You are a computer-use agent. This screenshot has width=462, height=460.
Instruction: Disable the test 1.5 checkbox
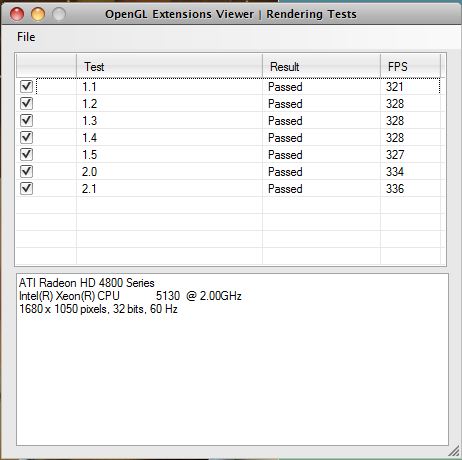pos(27,155)
